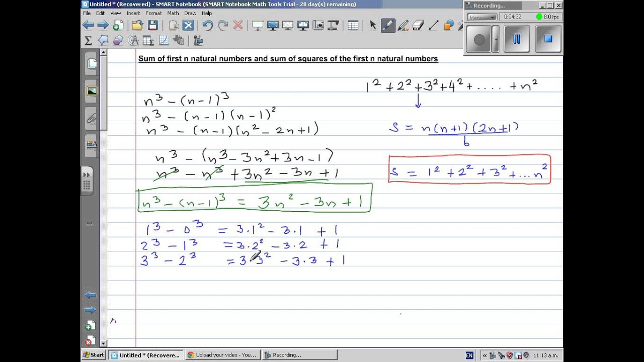Select the Eraser tool

click(418, 25)
